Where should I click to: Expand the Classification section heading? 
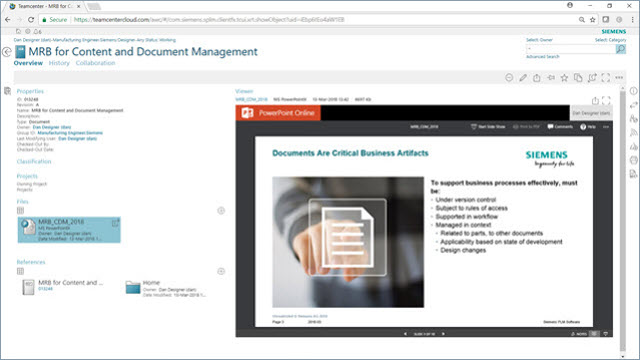tap(34, 162)
